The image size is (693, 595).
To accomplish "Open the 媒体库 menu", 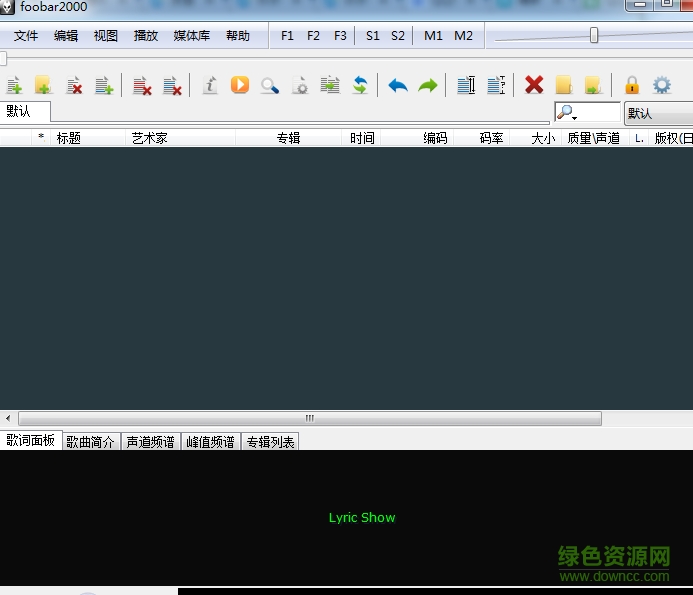I will (192, 36).
